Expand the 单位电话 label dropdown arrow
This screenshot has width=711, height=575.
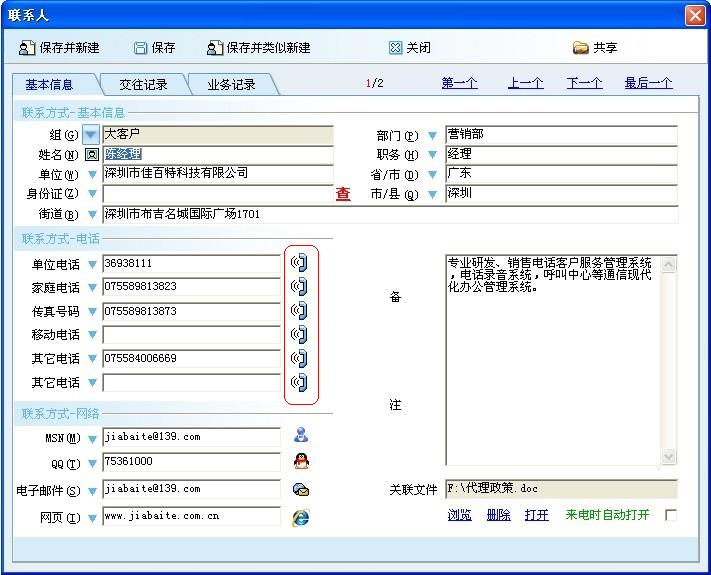(92, 265)
